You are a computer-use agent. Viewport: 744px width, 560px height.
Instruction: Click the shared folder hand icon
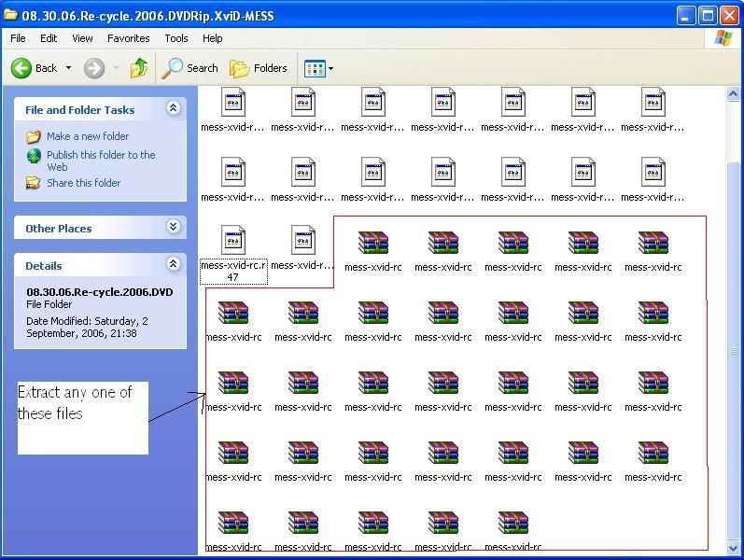coord(34,183)
